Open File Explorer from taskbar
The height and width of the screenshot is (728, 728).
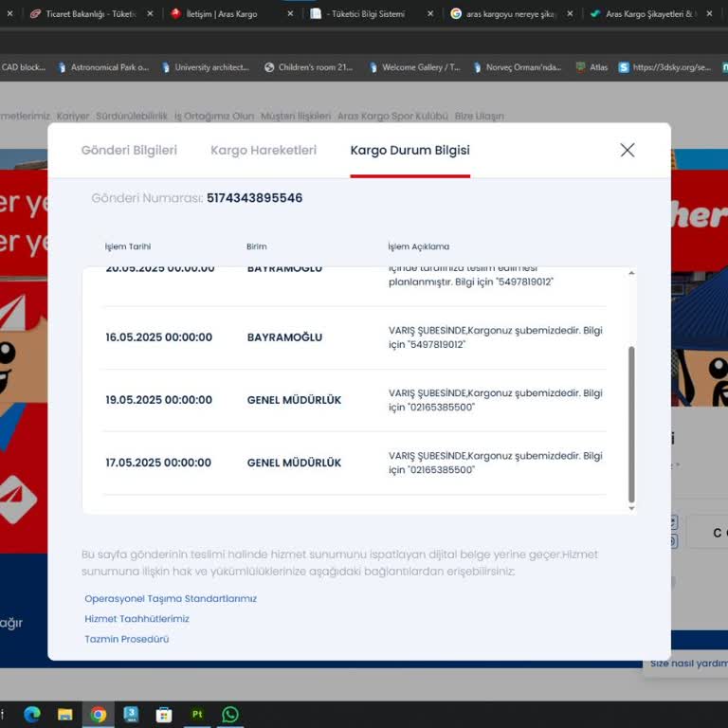65,714
